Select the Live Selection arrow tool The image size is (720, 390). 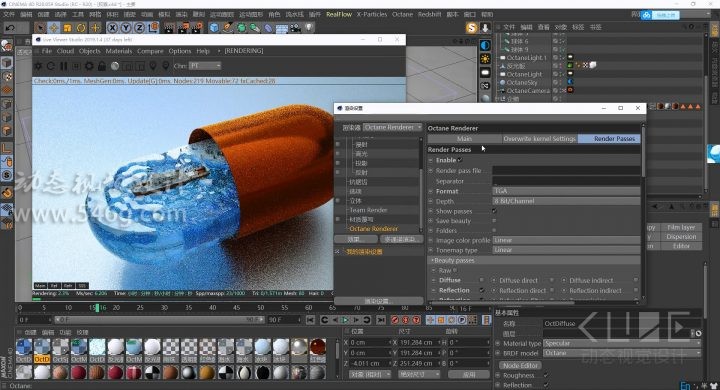(x=41, y=28)
